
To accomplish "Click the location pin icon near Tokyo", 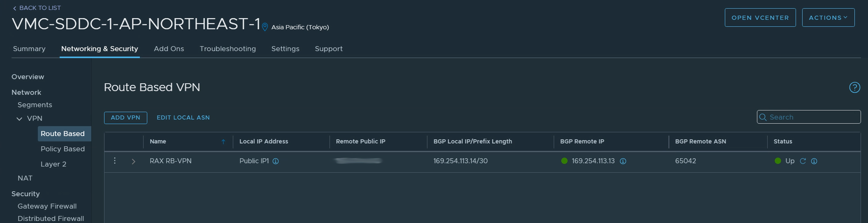I will (265, 27).
